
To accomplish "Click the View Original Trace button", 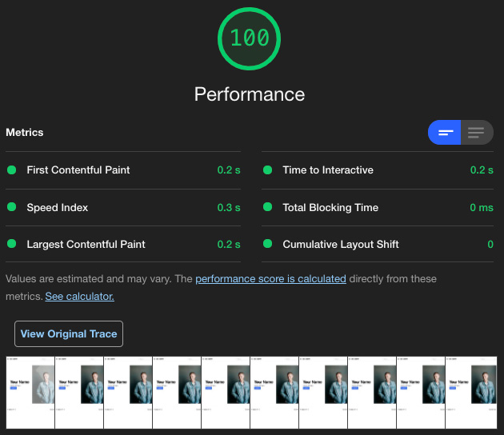I will point(69,333).
